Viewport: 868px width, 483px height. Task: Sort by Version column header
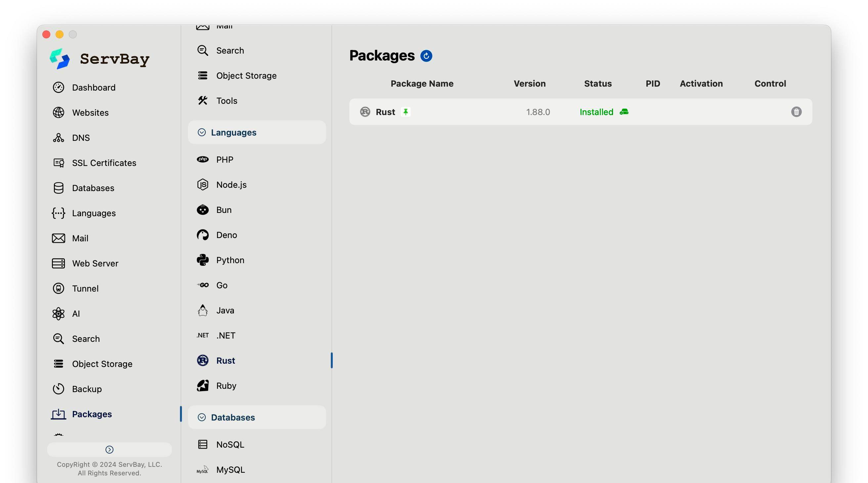[529, 84]
